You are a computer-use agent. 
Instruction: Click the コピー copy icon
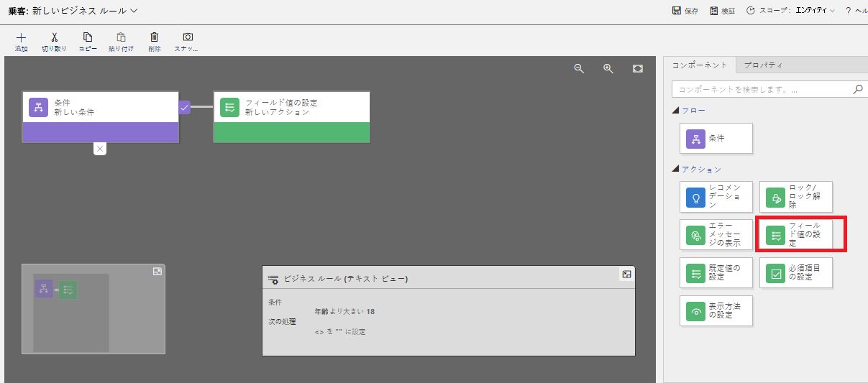88,37
